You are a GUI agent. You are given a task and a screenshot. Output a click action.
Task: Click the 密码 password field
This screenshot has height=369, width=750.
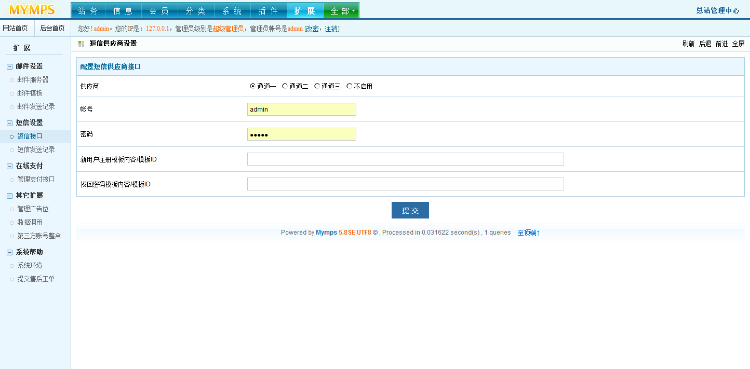pyautogui.click(x=302, y=134)
